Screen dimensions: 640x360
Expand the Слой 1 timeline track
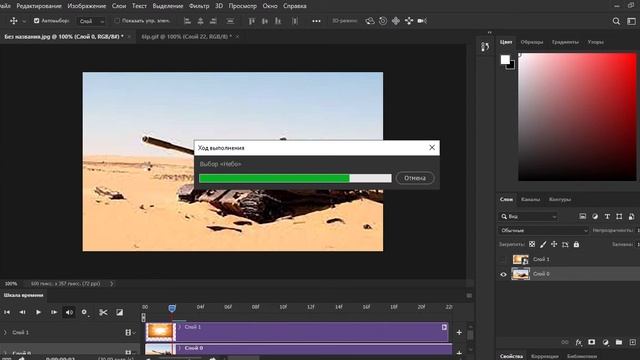pos(5,332)
